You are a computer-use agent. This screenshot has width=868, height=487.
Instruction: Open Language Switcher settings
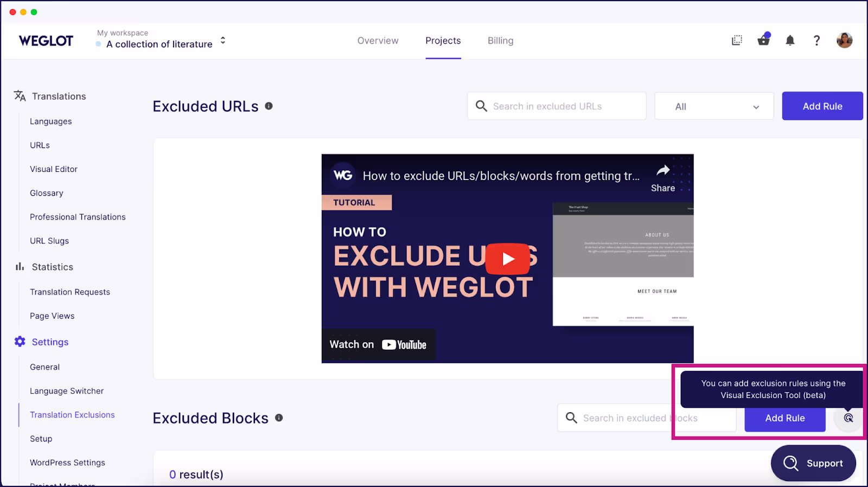67,391
